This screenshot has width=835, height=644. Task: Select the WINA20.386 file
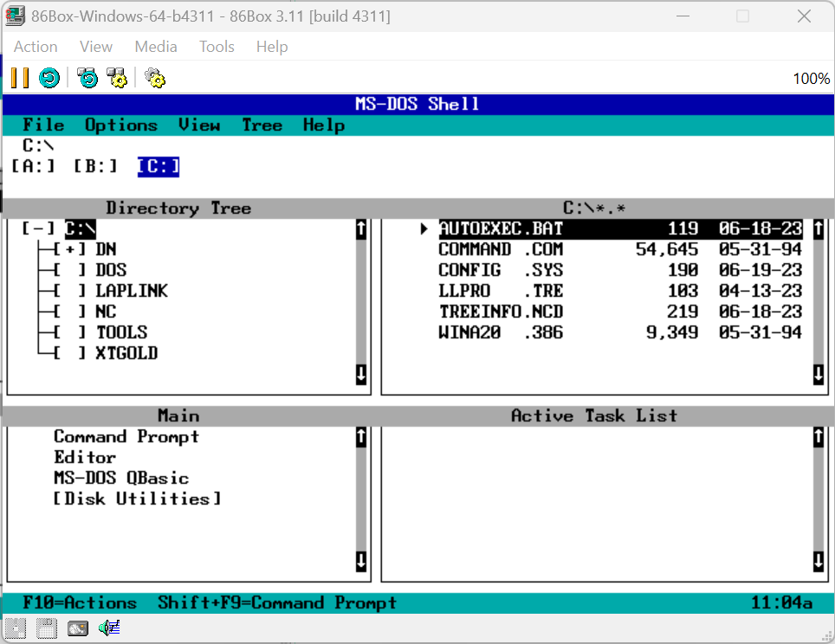click(x=620, y=332)
